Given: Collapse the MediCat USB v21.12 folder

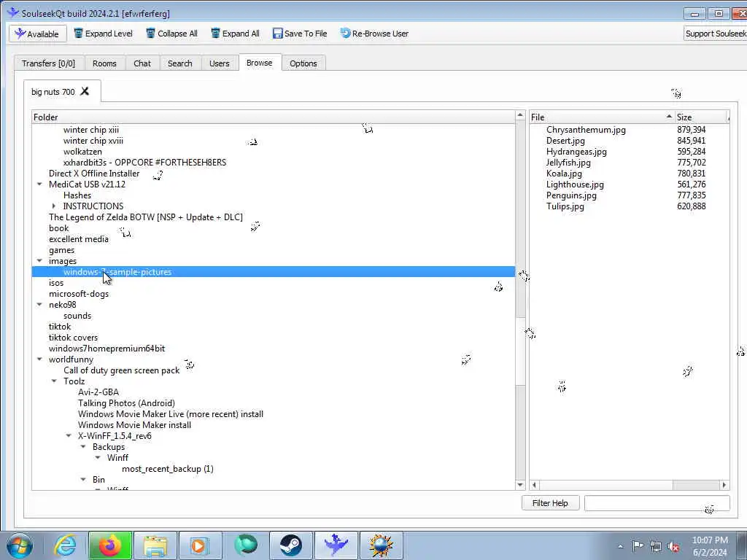Looking at the screenshot, I should (39, 184).
